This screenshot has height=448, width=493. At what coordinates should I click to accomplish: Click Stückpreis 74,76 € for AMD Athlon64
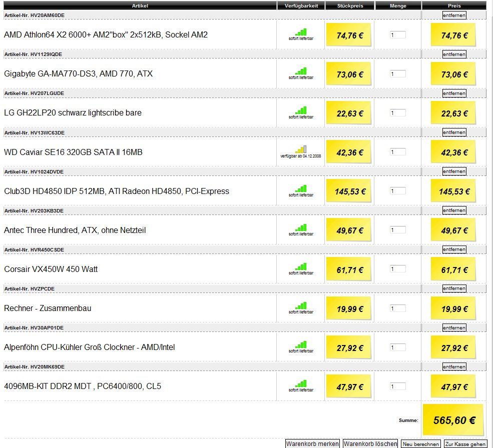[349, 35]
